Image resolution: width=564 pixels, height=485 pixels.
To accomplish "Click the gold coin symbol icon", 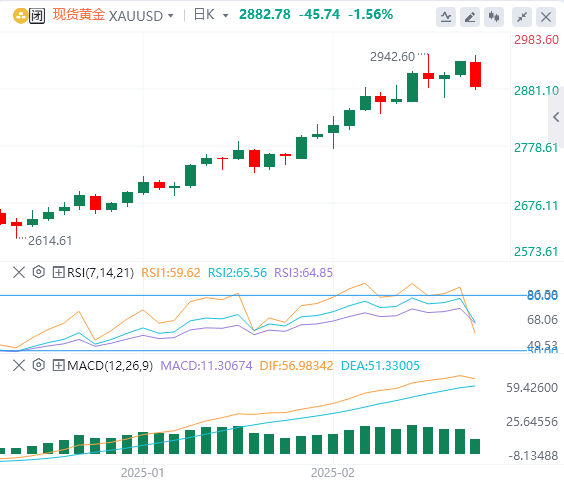I will click(20, 16).
